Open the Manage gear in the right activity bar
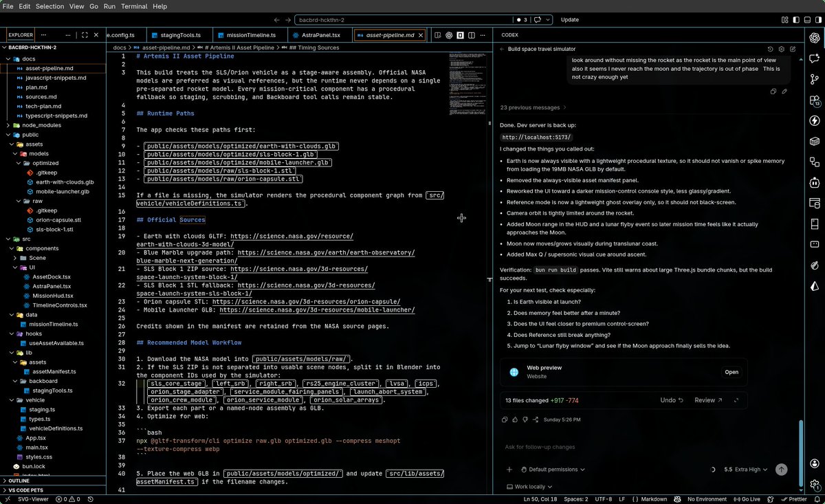The image size is (825, 504). (814, 484)
